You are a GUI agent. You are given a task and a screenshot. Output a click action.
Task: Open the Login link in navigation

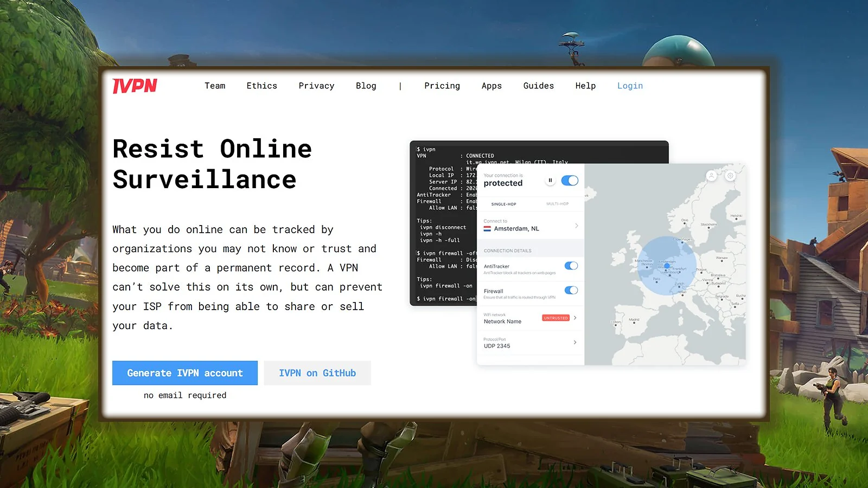click(630, 86)
